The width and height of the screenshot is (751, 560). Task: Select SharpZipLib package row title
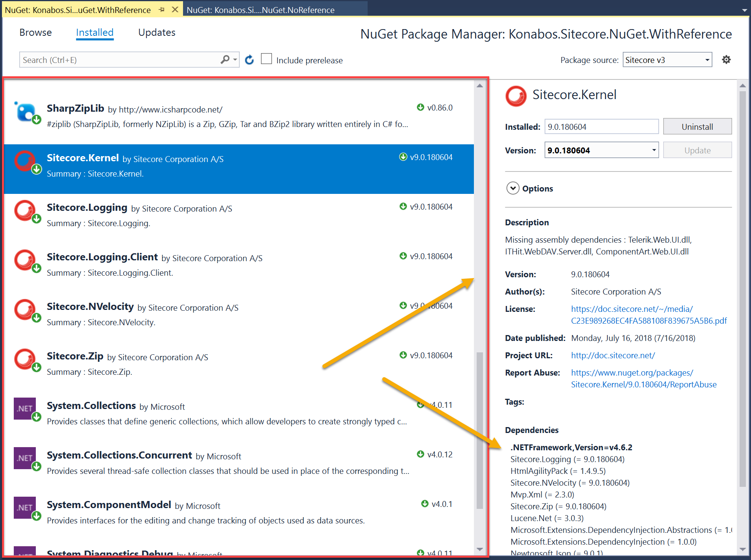(x=75, y=108)
